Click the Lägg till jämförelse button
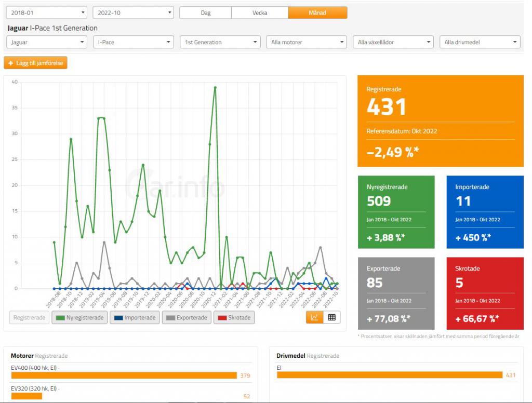The image size is (532, 403). pyautogui.click(x=36, y=63)
